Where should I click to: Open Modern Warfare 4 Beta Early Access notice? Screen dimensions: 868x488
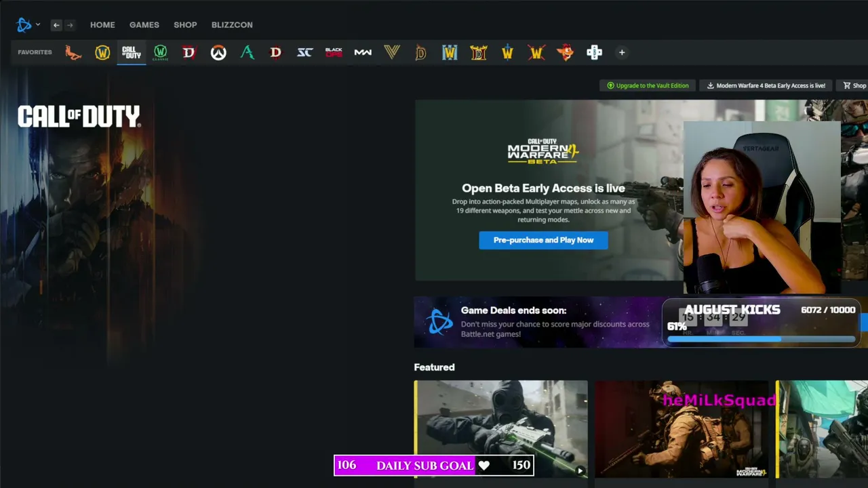click(x=766, y=85)
